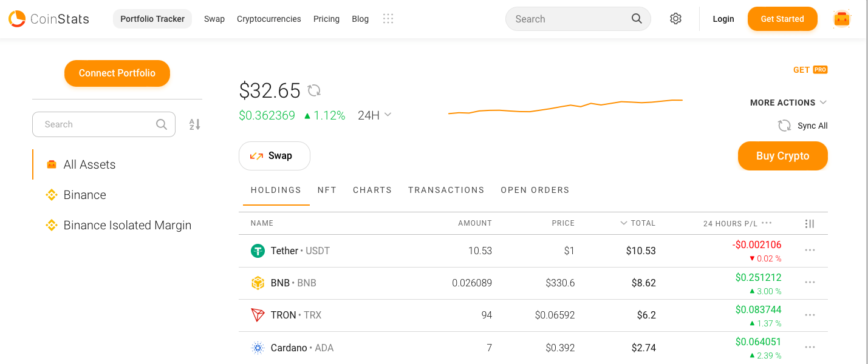The image size is (868, 364).
Task: Click the sort icon beside sidebar search
Action: tap(194, 124)
